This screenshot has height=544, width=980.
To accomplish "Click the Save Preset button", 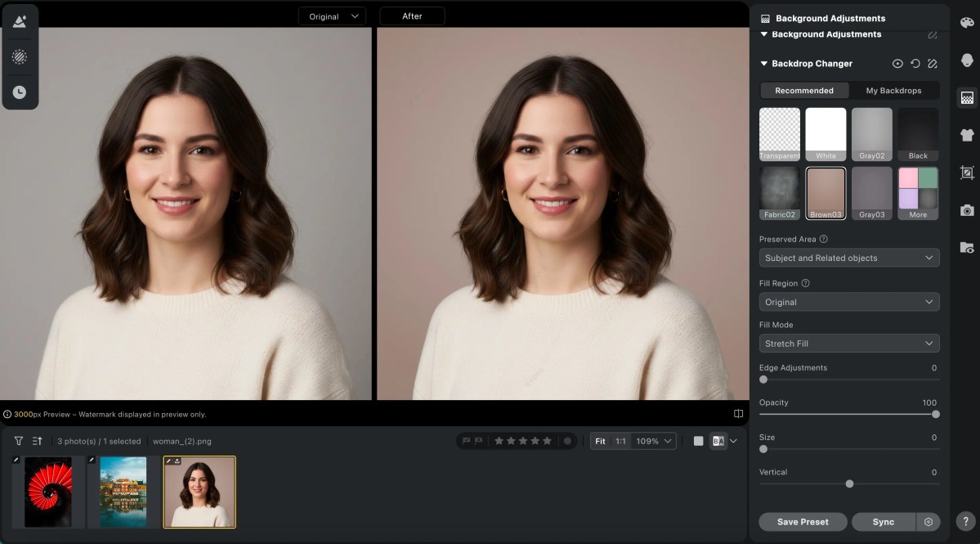I will pyautogui.click(x=802, y=521).
